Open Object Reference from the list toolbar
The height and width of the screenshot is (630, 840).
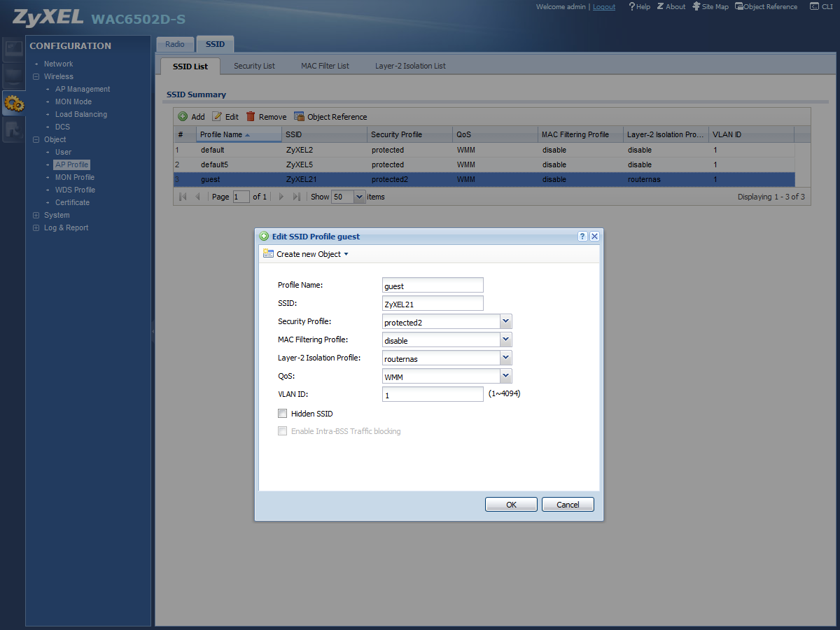coord(330,117)
